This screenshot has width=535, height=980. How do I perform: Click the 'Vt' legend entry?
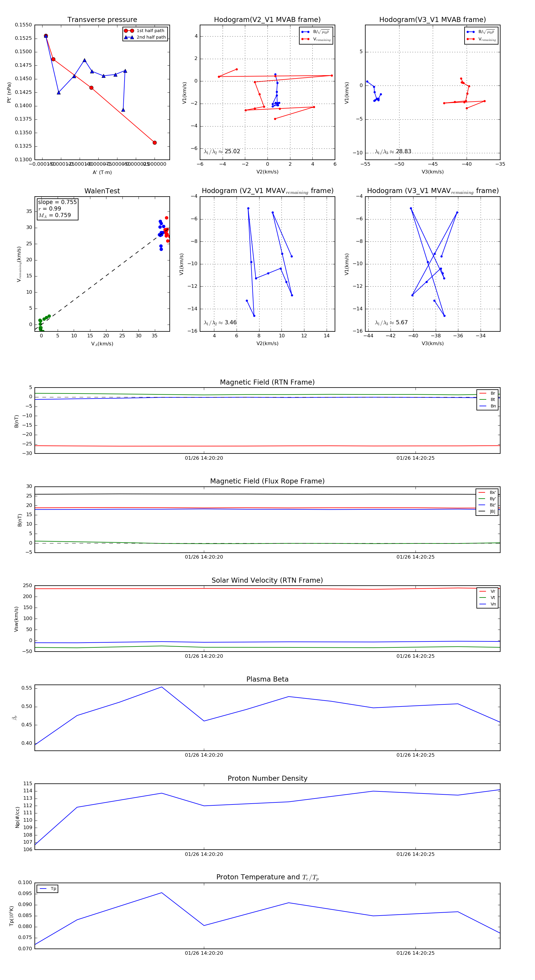(488, 598)
